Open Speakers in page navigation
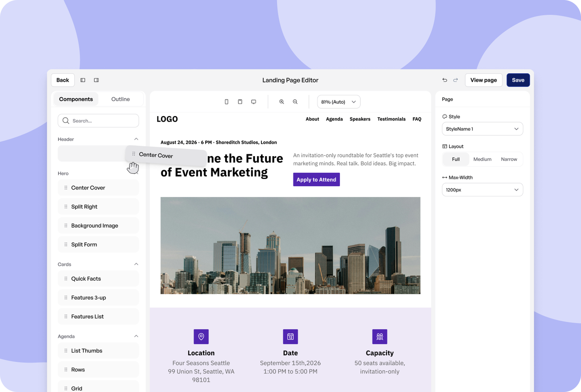Screen dimensions: 581x392 [x=360, y=119]
